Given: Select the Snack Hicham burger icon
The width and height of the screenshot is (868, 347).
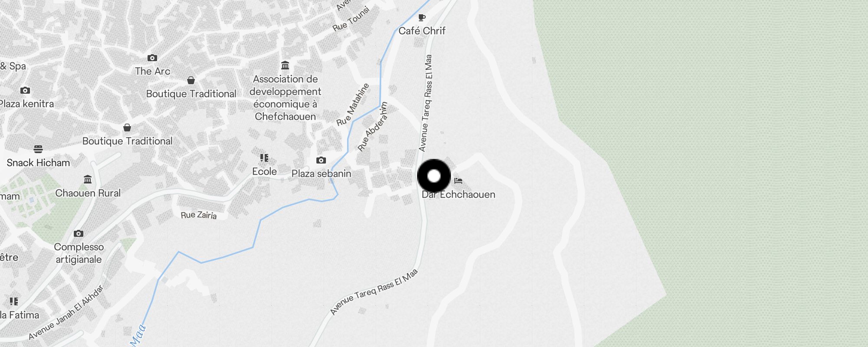Looking at the screenshot, I should coord(38,149).
